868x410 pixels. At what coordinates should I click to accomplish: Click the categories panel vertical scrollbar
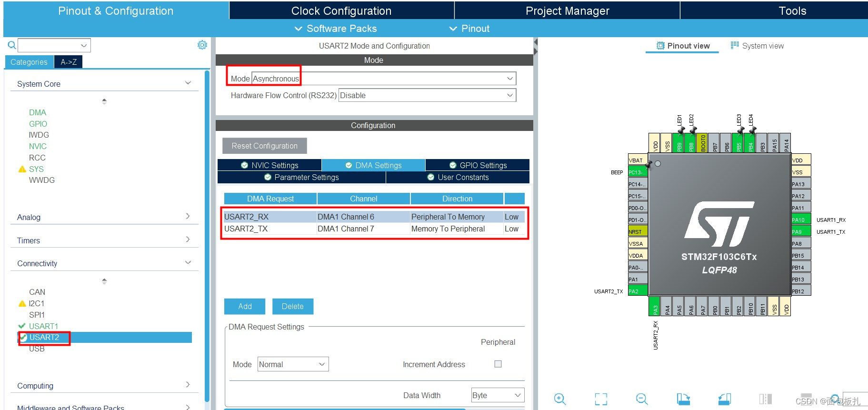[207, 236]
